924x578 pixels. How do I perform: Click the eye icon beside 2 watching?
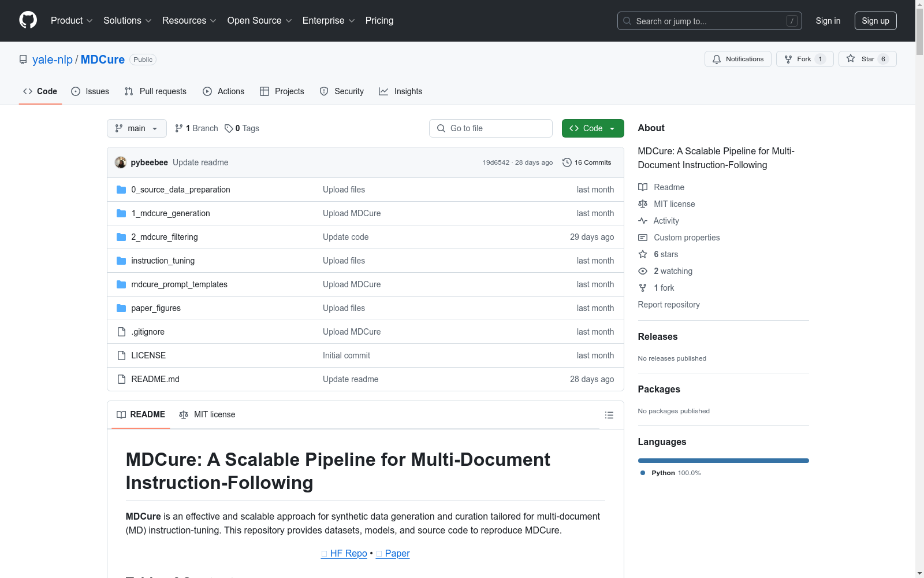[643, 271]
